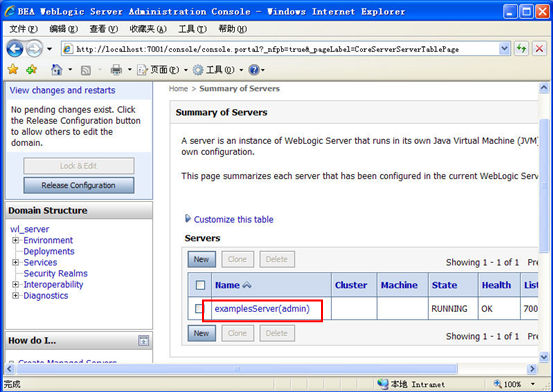Click View changes and restarts link
This screenshot has height=392, width=553.
[x=62, y=90]
